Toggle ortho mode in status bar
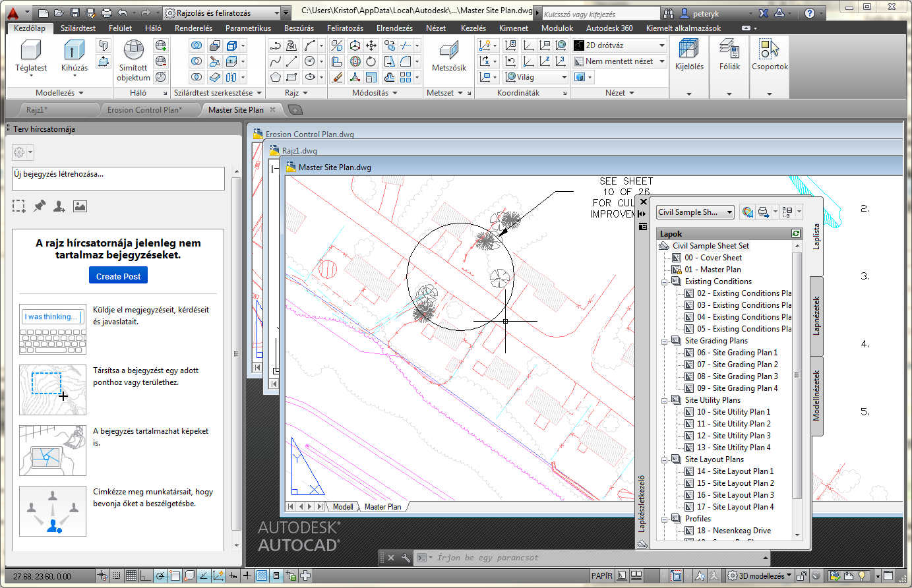The image size is (912, 588). (x=145, y=575)
